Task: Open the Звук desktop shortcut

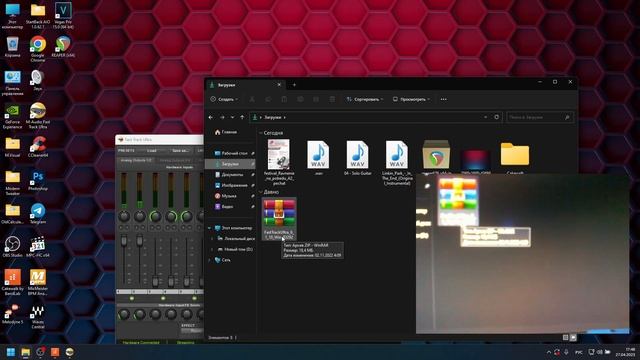Action: point(38,80)
